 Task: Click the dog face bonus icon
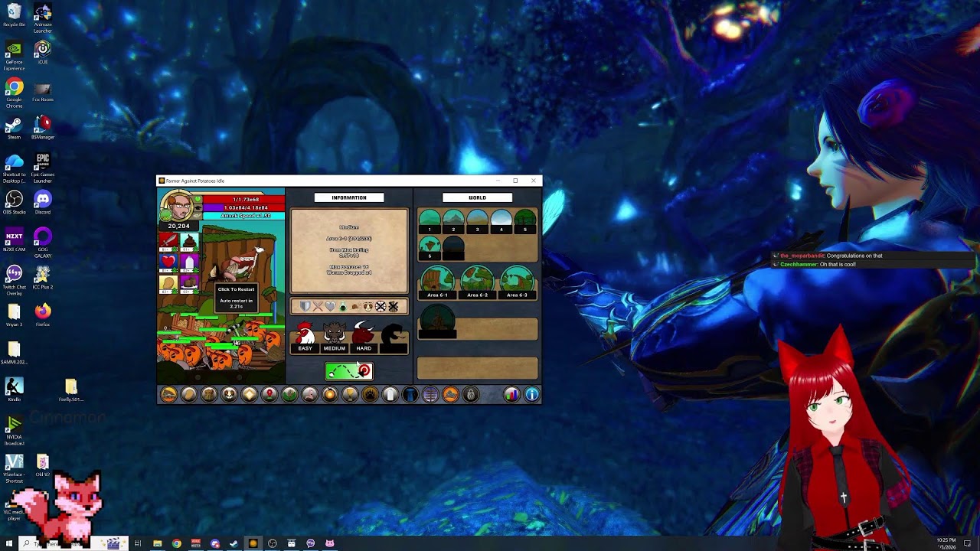point(368,306)
